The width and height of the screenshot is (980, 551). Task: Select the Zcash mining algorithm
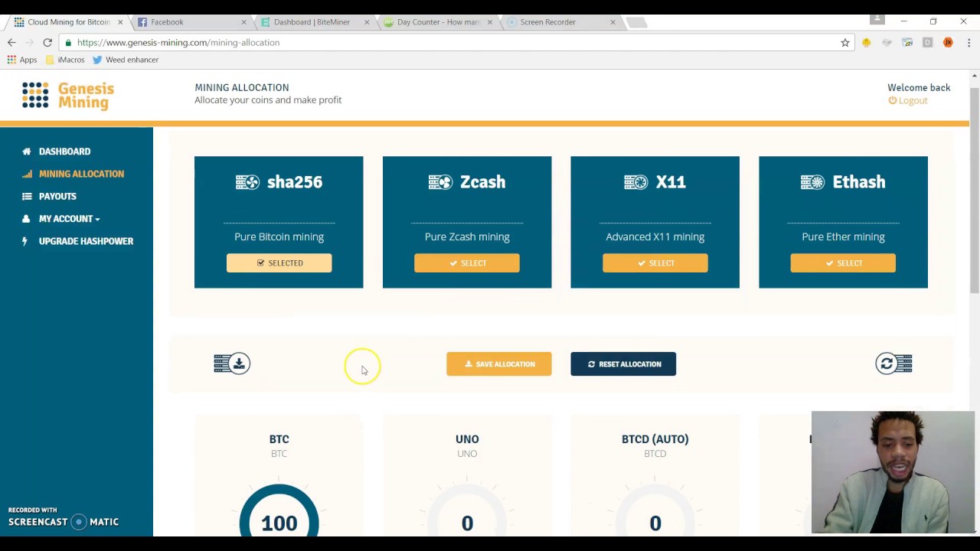[x=467, y=263]
